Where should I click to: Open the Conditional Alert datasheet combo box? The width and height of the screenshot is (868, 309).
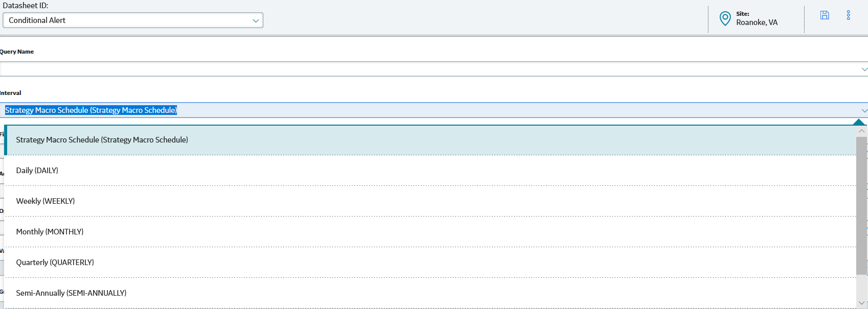click(128, 20)
